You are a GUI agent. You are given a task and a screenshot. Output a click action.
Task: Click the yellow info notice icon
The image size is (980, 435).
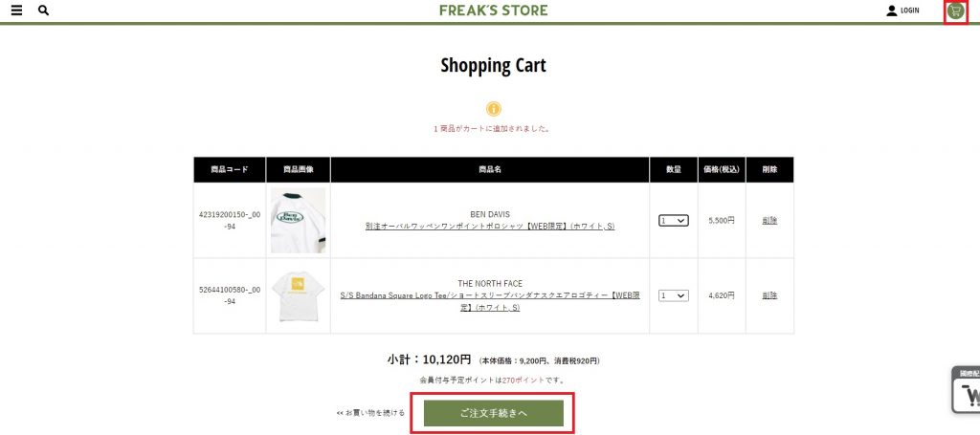[494, 109]
